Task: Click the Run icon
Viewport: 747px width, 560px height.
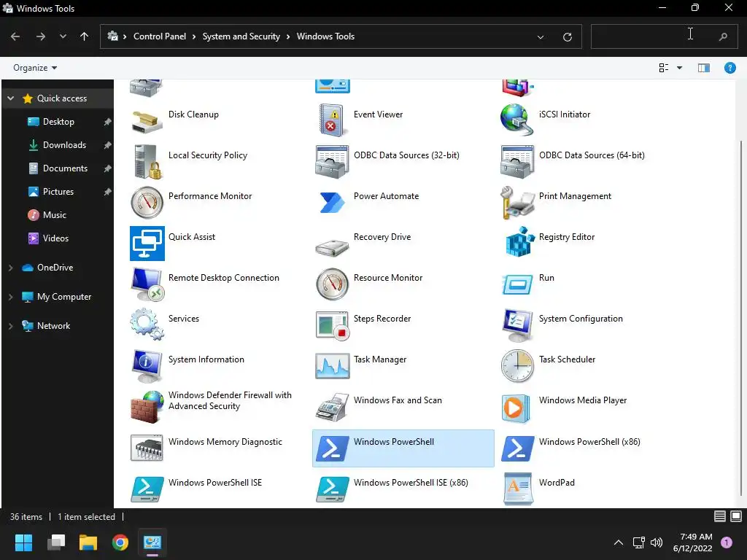Action: tap(517, 284)
